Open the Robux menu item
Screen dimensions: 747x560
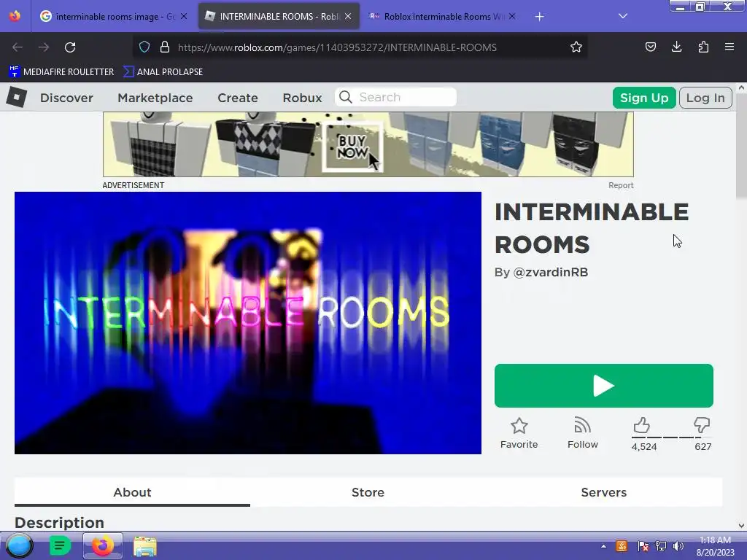click(x=303, y=98)
